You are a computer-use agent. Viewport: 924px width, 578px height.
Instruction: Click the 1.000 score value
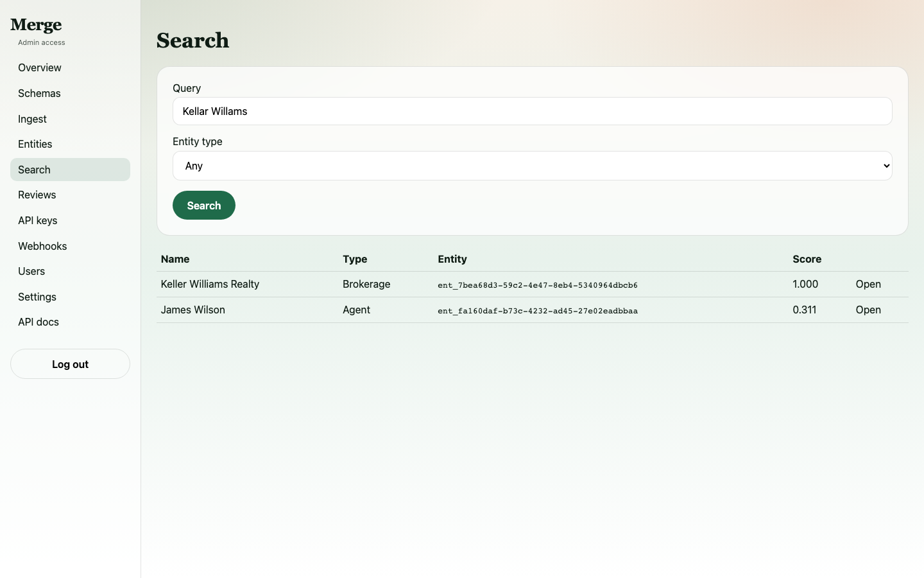805,284
